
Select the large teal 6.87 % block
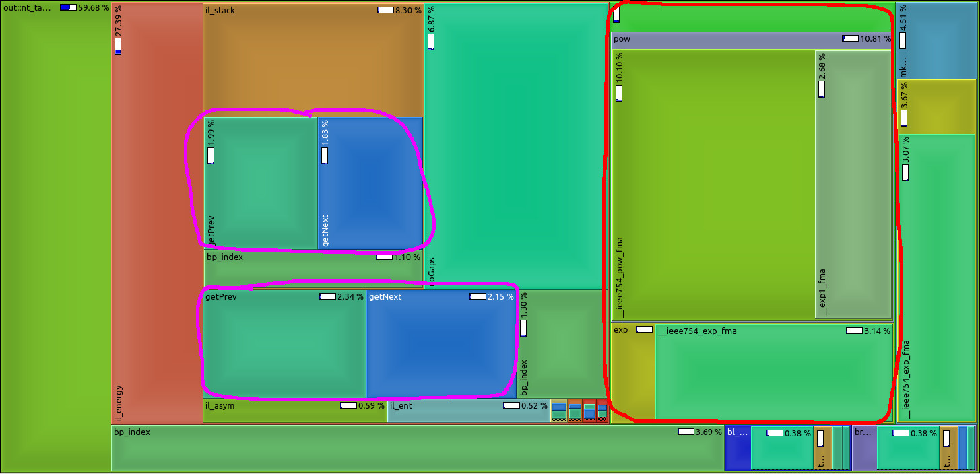[517, 146]
